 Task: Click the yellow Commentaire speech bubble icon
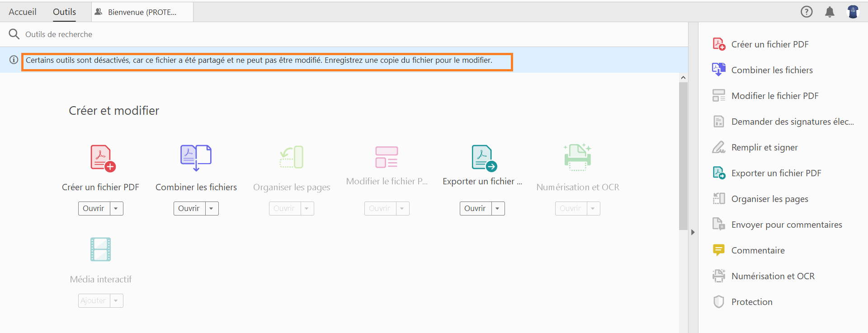tap(719, 250)
